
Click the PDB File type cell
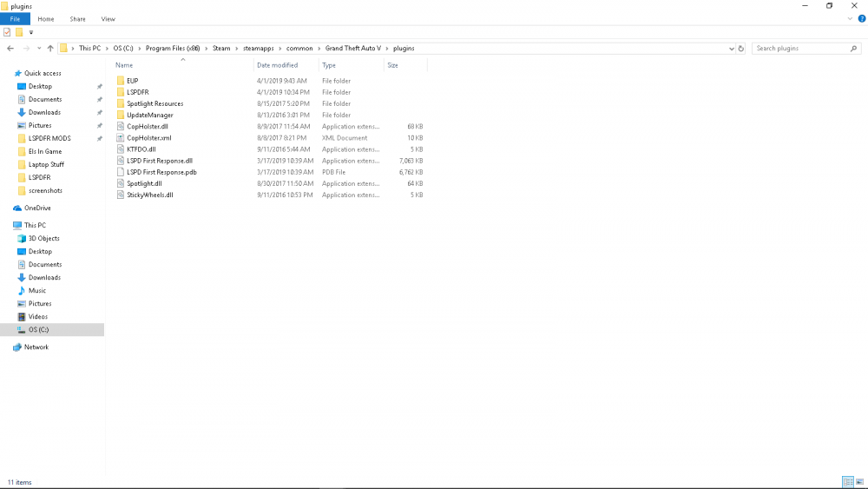334,172
